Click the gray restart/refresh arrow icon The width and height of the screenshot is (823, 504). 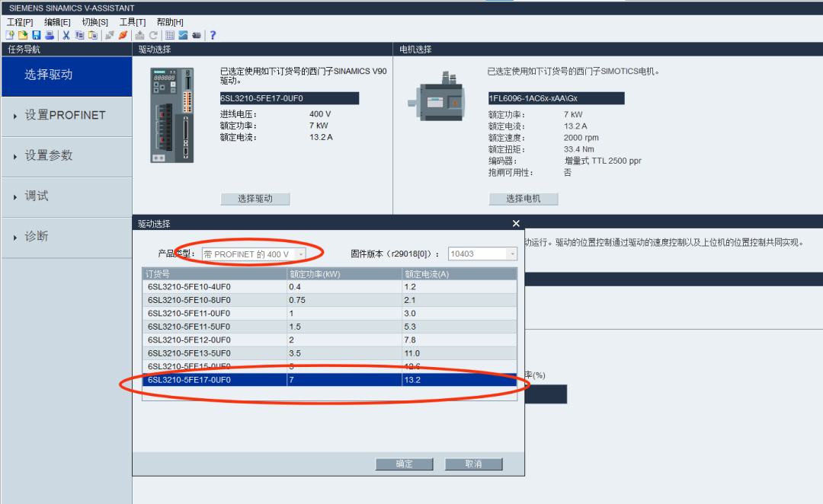pos(153,35)
